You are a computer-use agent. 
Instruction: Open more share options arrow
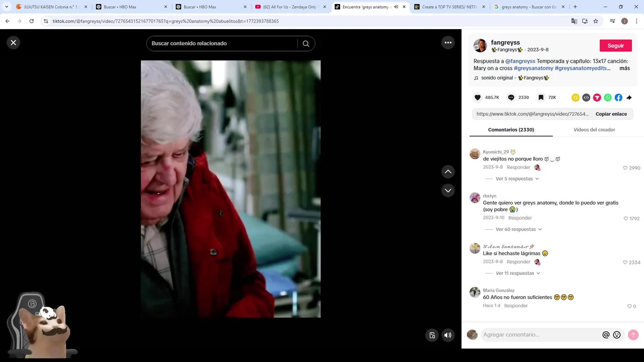(629, 98)
